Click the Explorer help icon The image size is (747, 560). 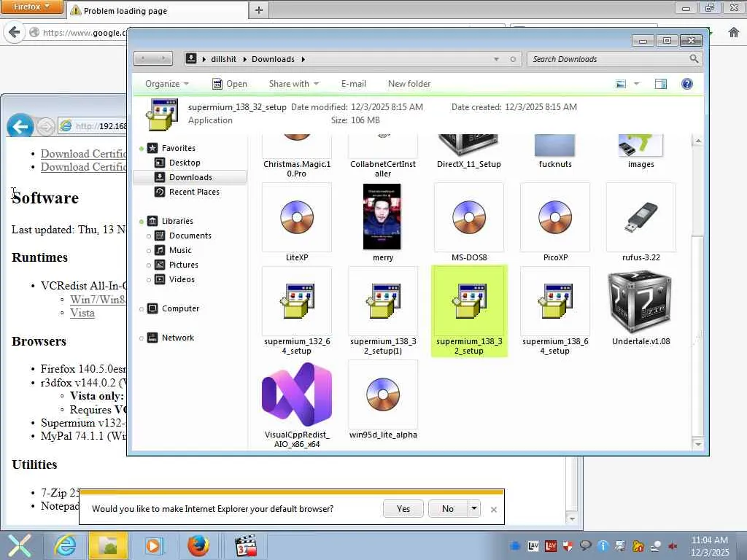[687, 85]
